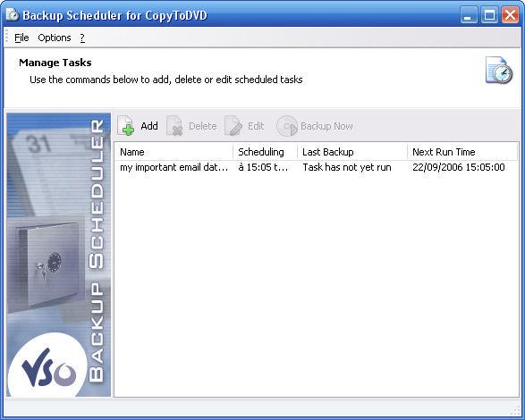Open the Options menu

[x=55, y=38]
